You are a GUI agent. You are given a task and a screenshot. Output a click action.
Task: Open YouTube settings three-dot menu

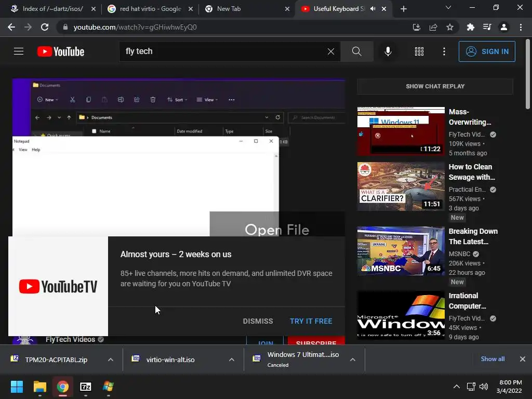[444, 51]
